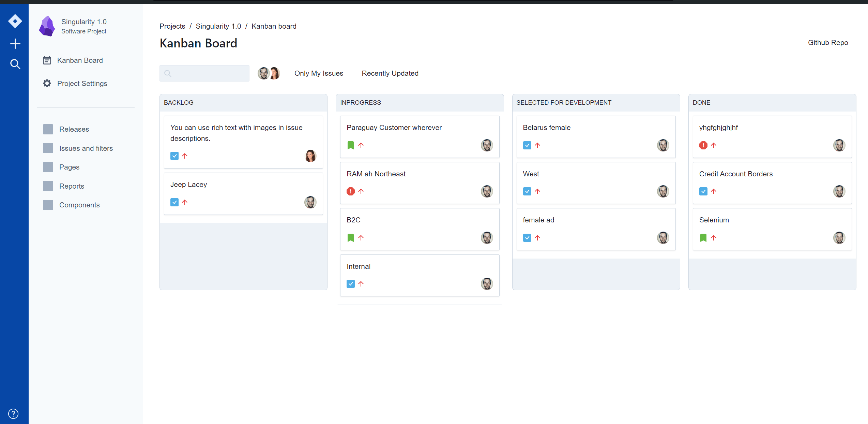868x424 pixels.
Task: Open the search icon in left navbar
Action: [x=15, y=64]
